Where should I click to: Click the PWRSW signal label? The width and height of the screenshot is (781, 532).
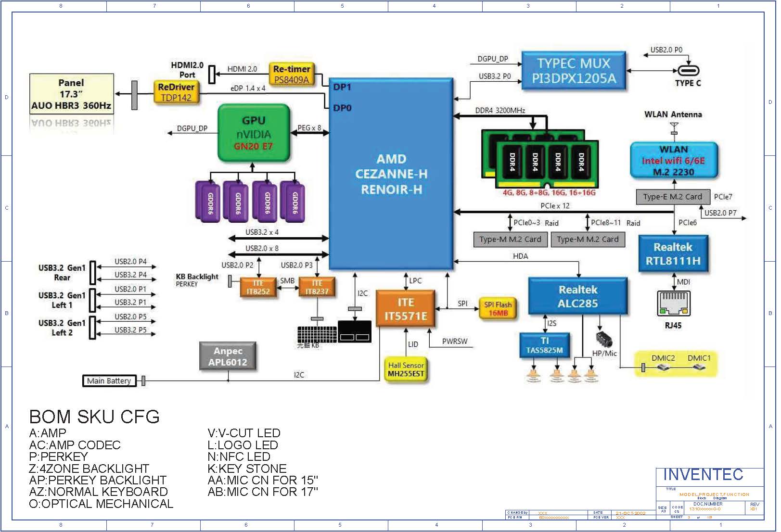455,341
